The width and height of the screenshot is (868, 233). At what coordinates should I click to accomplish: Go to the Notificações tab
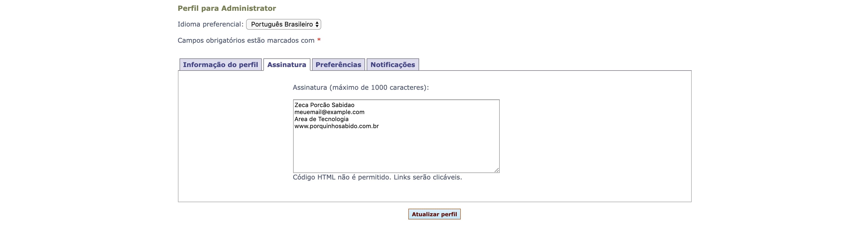tap(393, 65)
